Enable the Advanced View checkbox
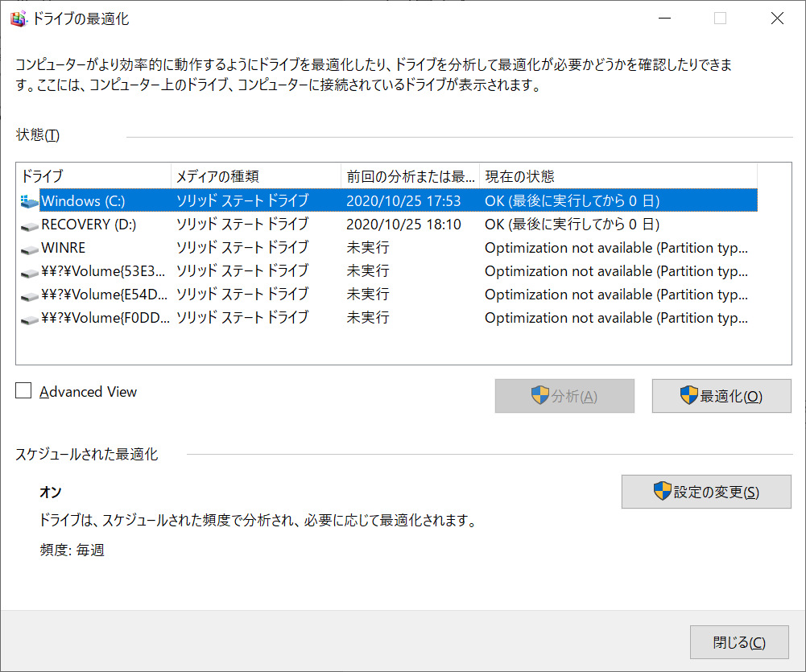Screen dimensions: 806x672 click(x=23, y=391)
